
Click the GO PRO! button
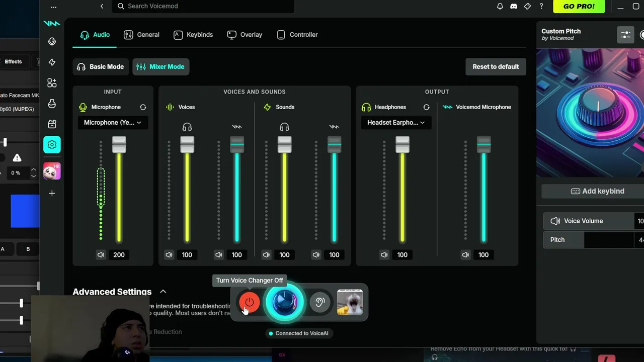[579, 7]
